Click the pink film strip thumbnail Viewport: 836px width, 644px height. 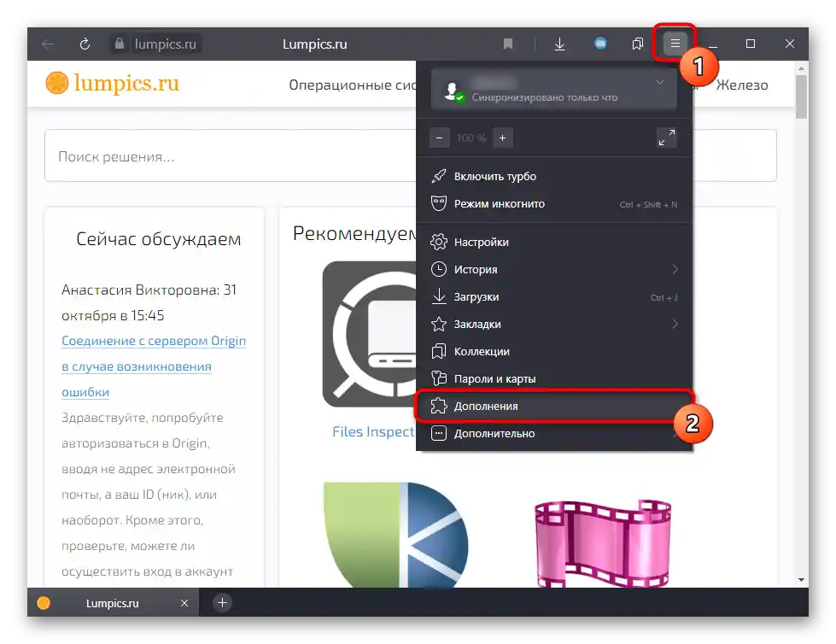point(603,542)
